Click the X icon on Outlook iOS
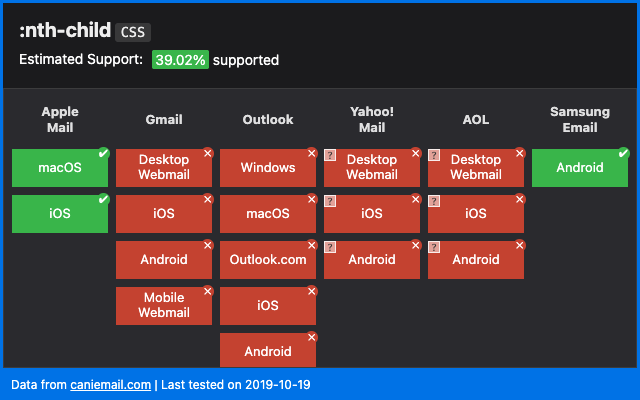This screenshot has height=400, width=640. click(x=311, y=291)
